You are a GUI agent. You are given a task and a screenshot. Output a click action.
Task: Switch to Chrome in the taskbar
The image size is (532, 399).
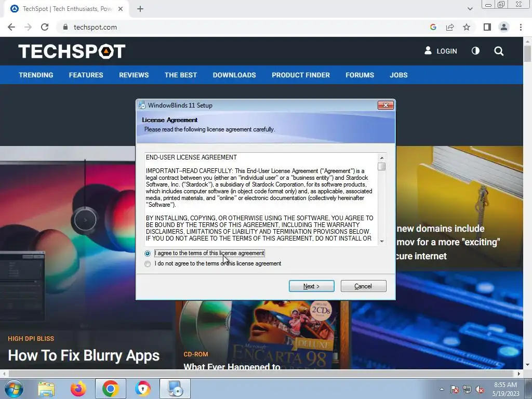click(x=110, y=389)
